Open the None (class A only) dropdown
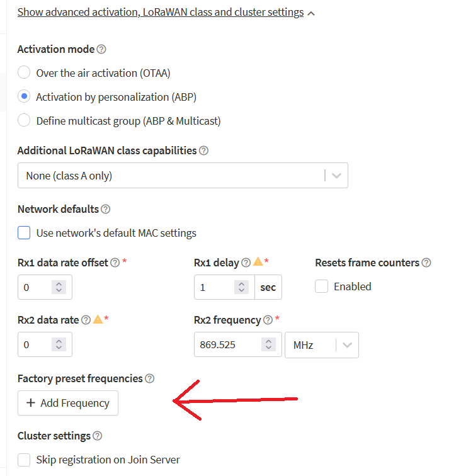Image resolution: width=461 pixels, height=476 pixels. tap(183, 176)
